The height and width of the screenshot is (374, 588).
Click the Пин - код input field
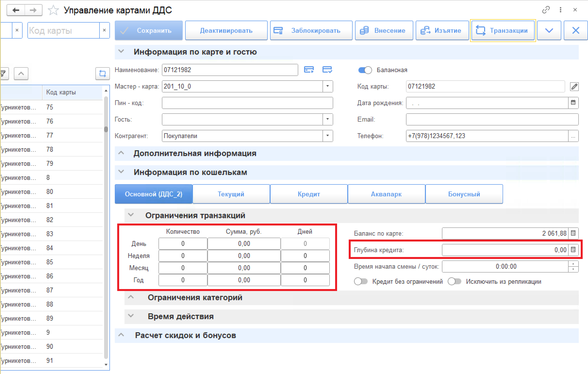click(x=247, y=103)
